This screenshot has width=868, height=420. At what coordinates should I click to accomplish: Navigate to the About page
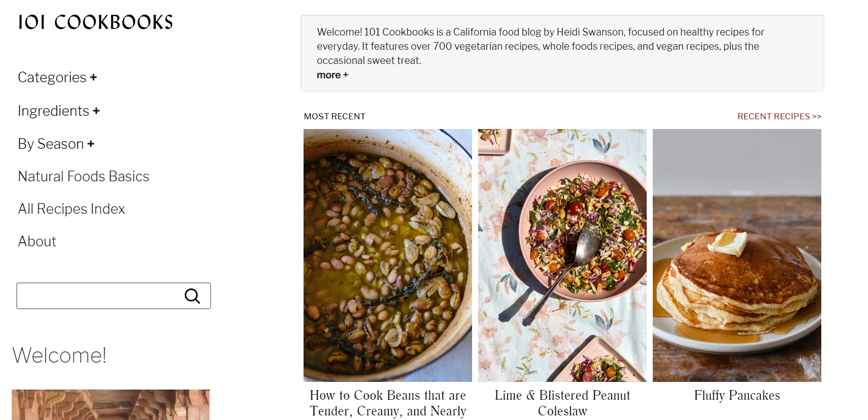pos(37,241)
